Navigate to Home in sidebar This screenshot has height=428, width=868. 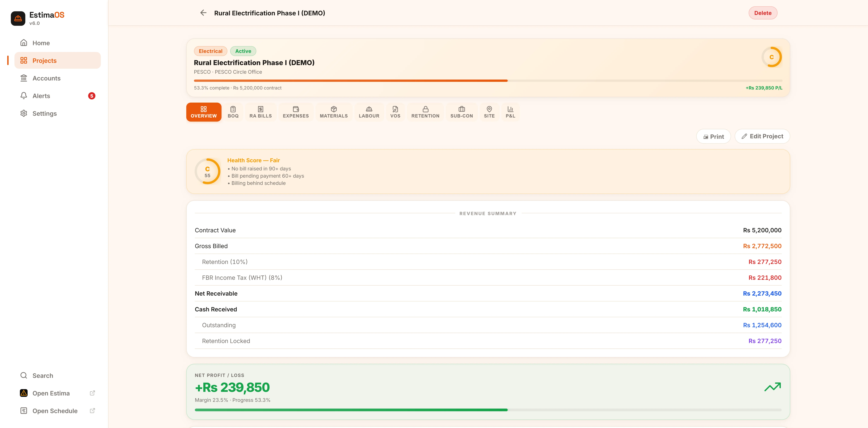pos(58,43)
